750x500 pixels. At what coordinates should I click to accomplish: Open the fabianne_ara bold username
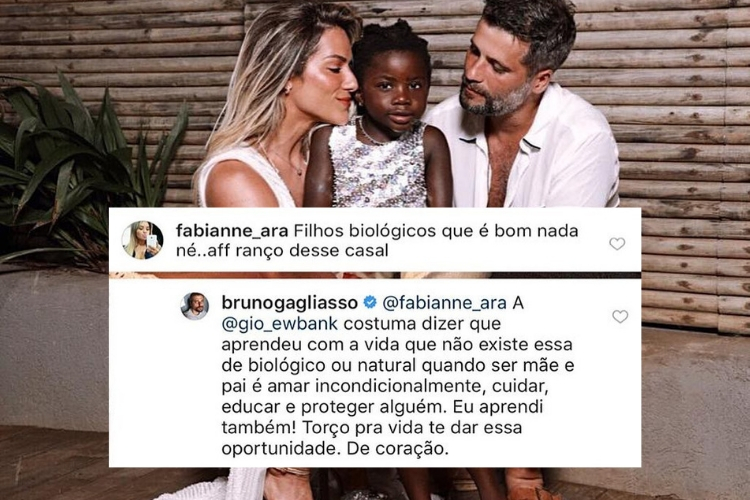[232, 231]
